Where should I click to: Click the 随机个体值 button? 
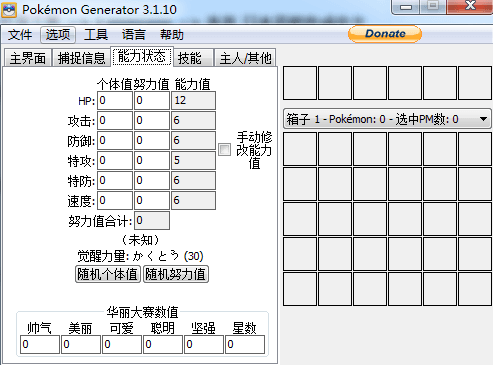point(108,274)
